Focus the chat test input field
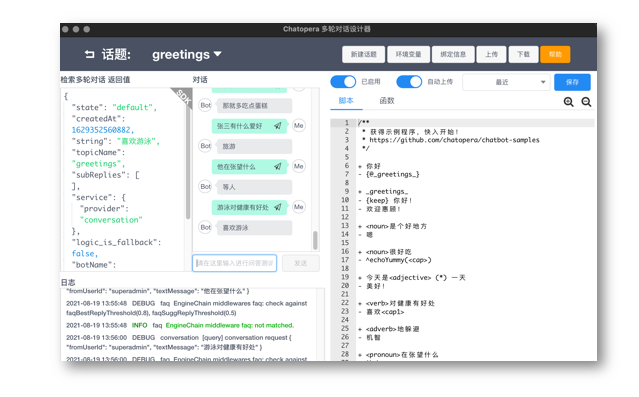 [234, 263]
